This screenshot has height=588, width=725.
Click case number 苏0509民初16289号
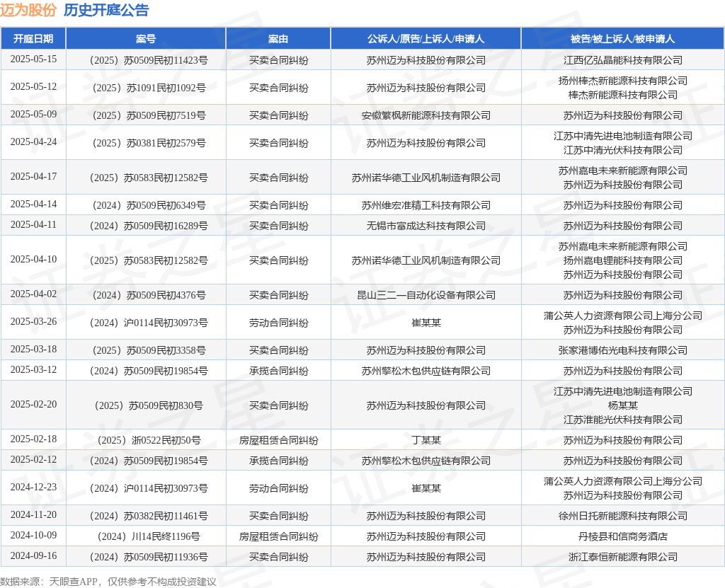tap(166, 226)
